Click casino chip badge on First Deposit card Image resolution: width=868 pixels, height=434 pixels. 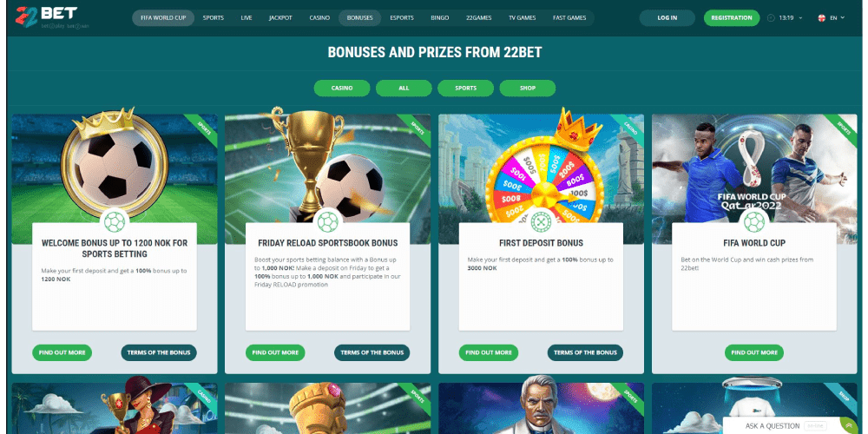[541, 222]
